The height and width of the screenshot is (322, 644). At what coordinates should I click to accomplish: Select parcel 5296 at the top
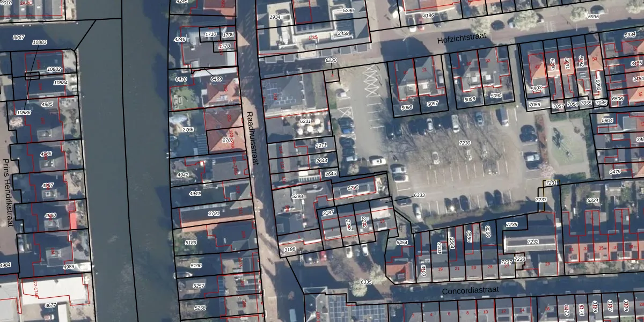[348, 10]
